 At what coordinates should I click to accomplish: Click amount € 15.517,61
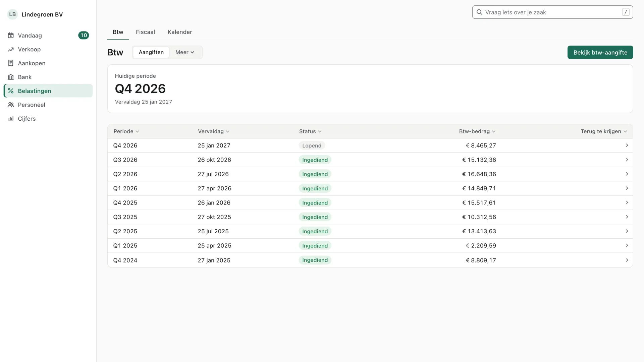479,203
